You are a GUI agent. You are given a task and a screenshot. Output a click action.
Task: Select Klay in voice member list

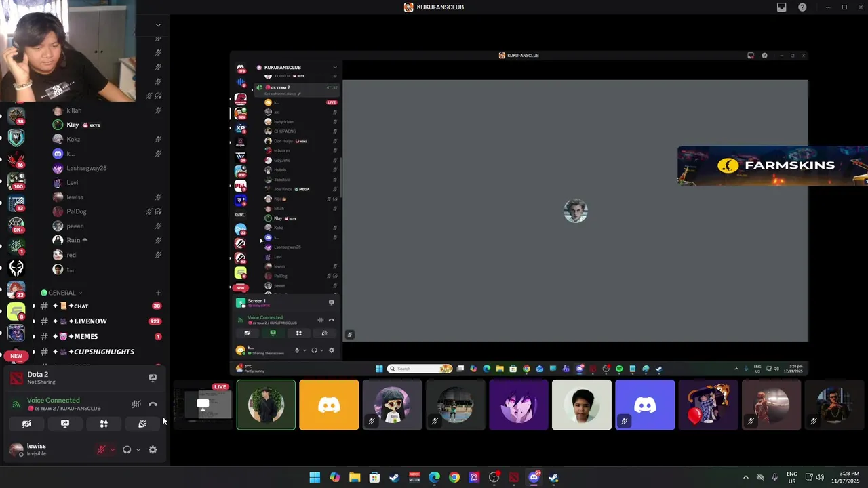[x=106, y=125]
